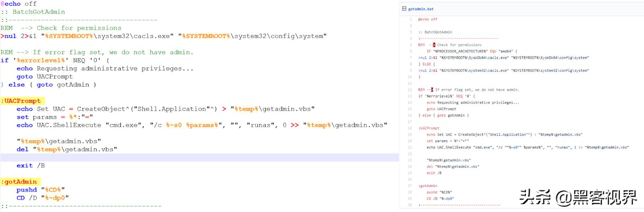
Task: Click UAC.ShellExecute line in right viewer
Action: [x=528, y=148]
